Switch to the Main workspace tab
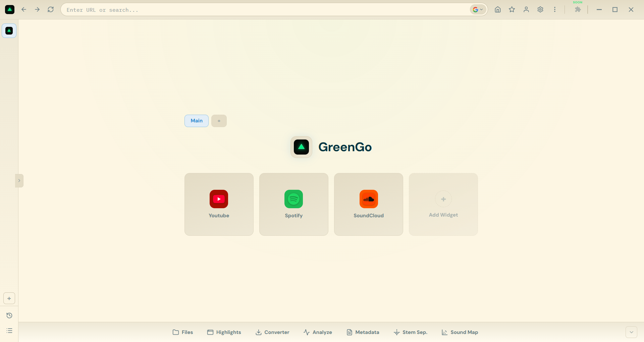Image resolution: width=644 pixels, height=342 pixels. [197, 121]
